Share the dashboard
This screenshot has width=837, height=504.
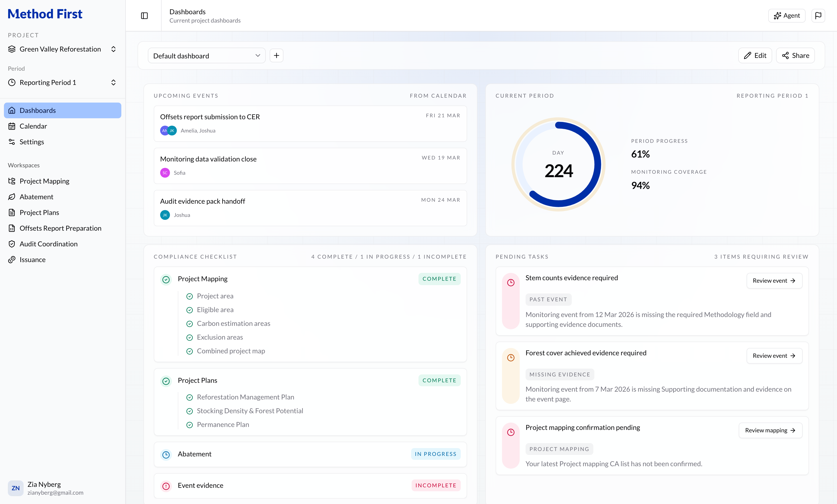pyautogui.click(x=795, y=55)
